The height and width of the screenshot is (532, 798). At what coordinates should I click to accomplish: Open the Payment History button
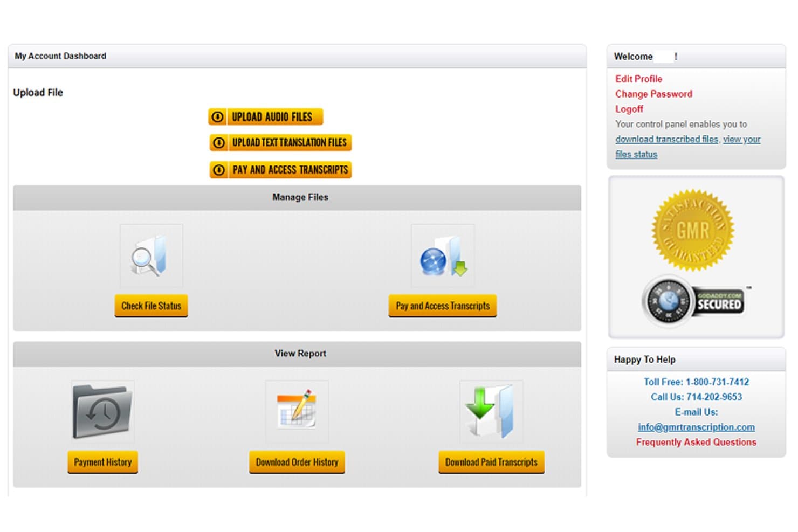pyautogui.click(x=102, y=462)
